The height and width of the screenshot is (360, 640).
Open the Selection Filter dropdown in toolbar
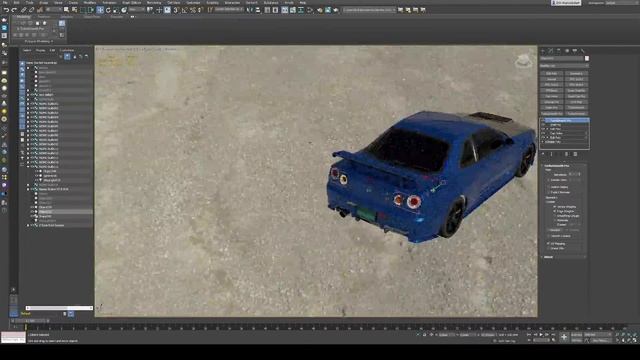point(53,10)
